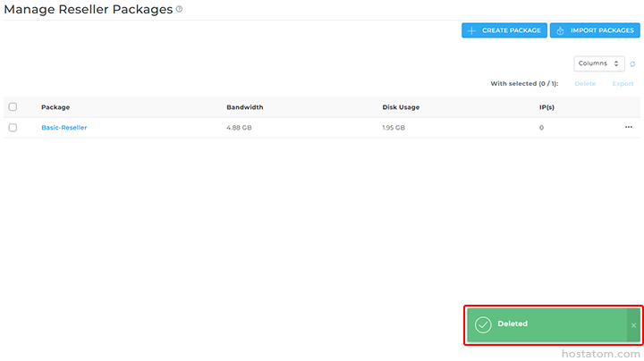Click the 4.88 GB bandwidth cell
Screen dimensions: 644x361
(x=240, y=128)
